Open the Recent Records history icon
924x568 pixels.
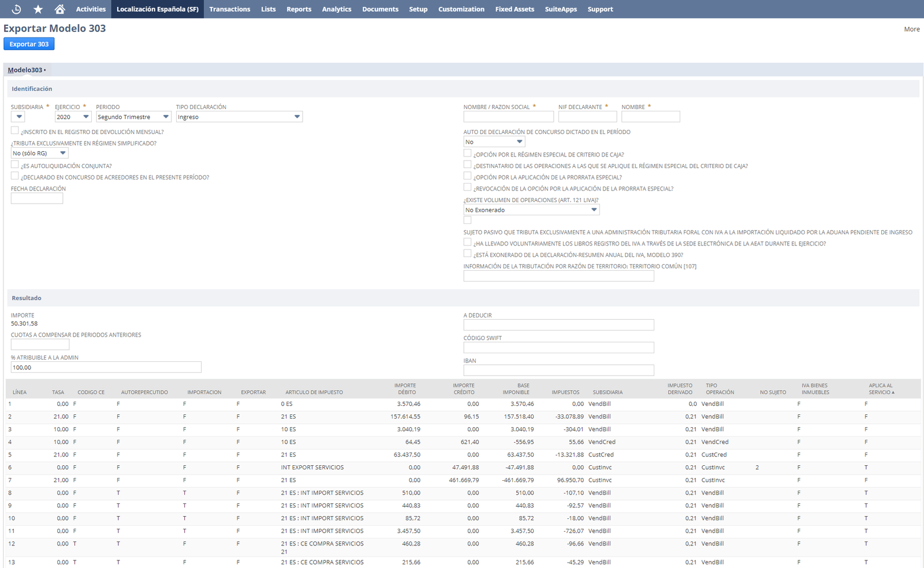tap(16, 9)
